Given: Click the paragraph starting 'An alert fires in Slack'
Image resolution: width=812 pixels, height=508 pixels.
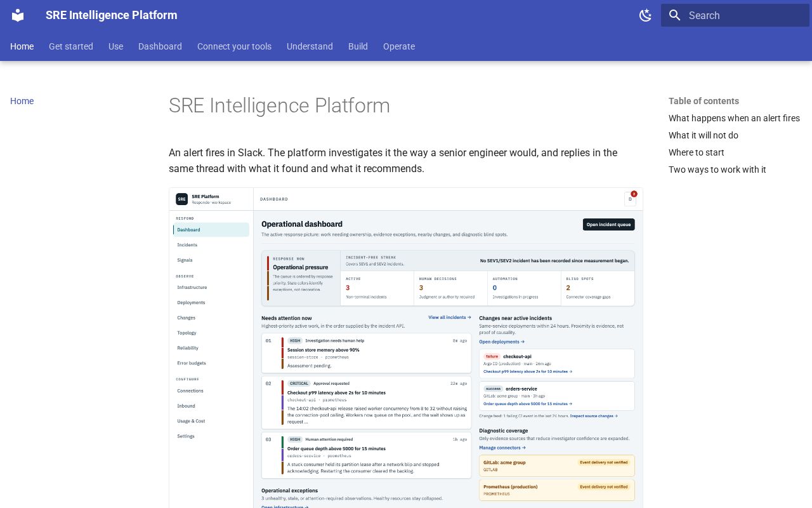Looking at the screenshot, I should point(406,161).
